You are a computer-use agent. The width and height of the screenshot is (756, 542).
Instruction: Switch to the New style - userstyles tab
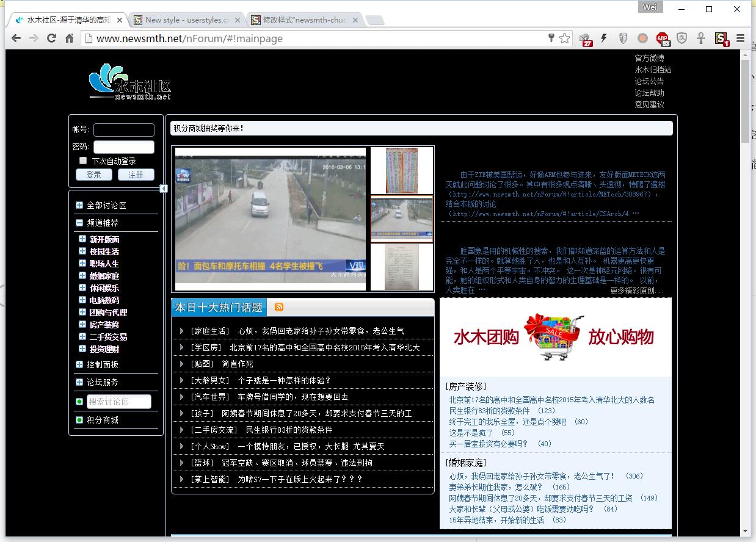186,20
